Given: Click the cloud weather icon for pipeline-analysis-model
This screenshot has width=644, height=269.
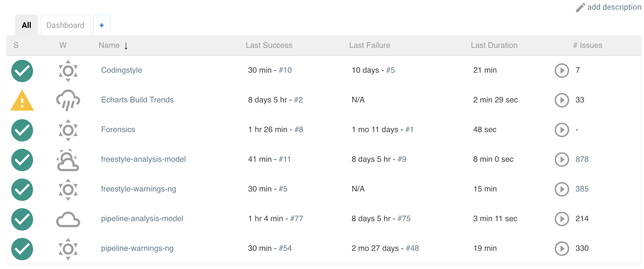Looking at the screenshot, I should pos(68,220).
